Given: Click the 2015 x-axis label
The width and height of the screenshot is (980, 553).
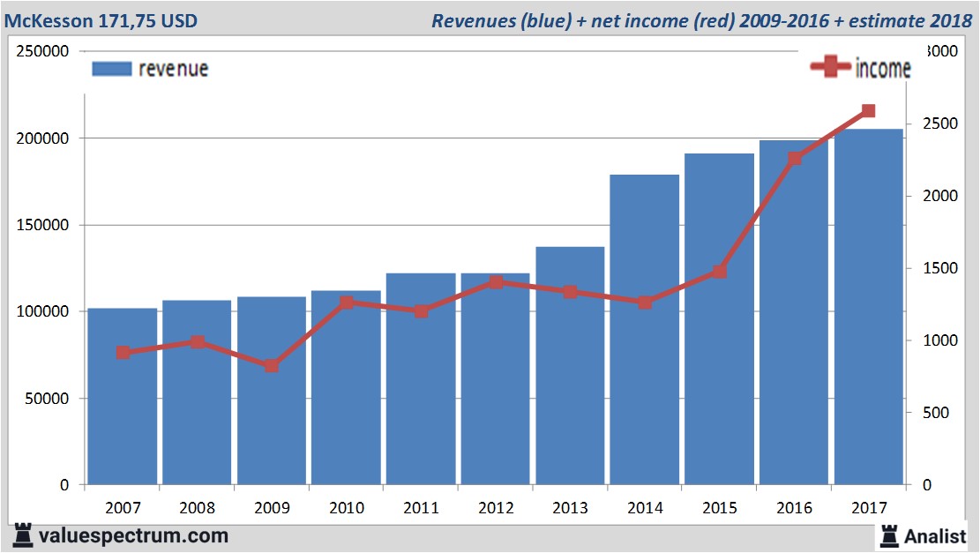Looking at the screenshot, I should (x=720, y=507).
